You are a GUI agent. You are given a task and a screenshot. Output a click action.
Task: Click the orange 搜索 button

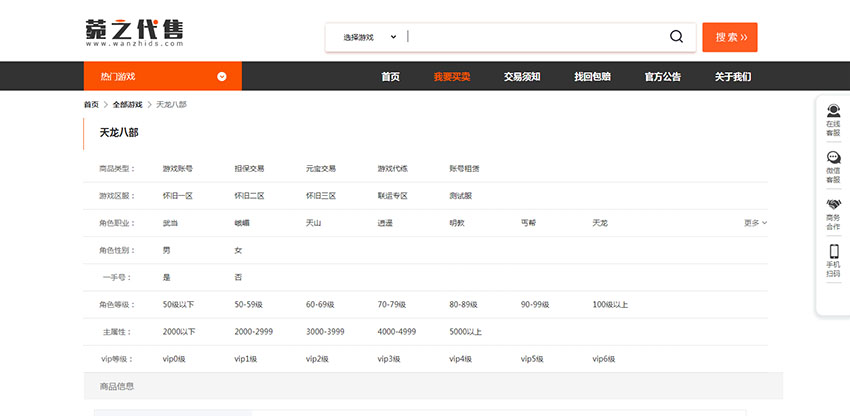coord(729,37)
